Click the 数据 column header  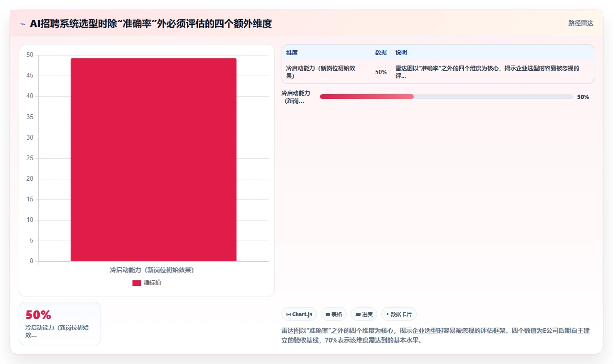tap(381, 53)
